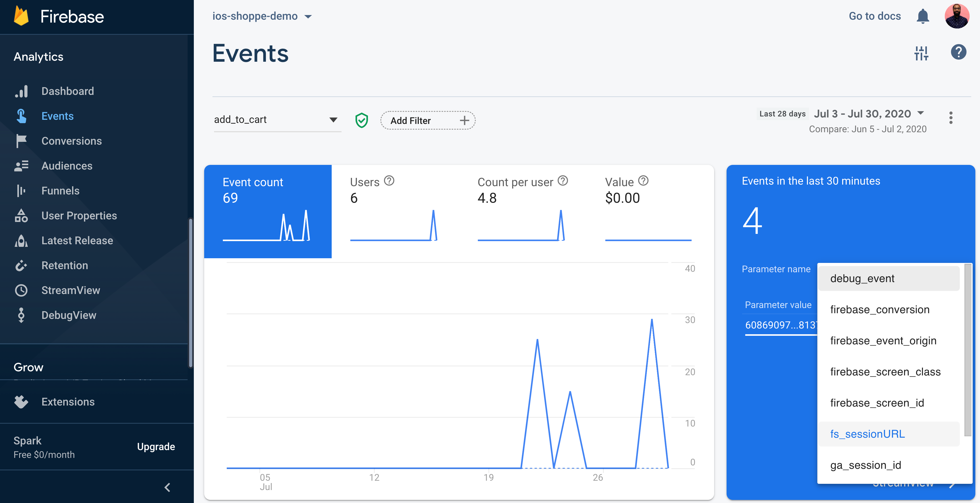This screenshot has width=980, height=503.
Task: Click the Conversions flag icon
Action: (21, 141)
